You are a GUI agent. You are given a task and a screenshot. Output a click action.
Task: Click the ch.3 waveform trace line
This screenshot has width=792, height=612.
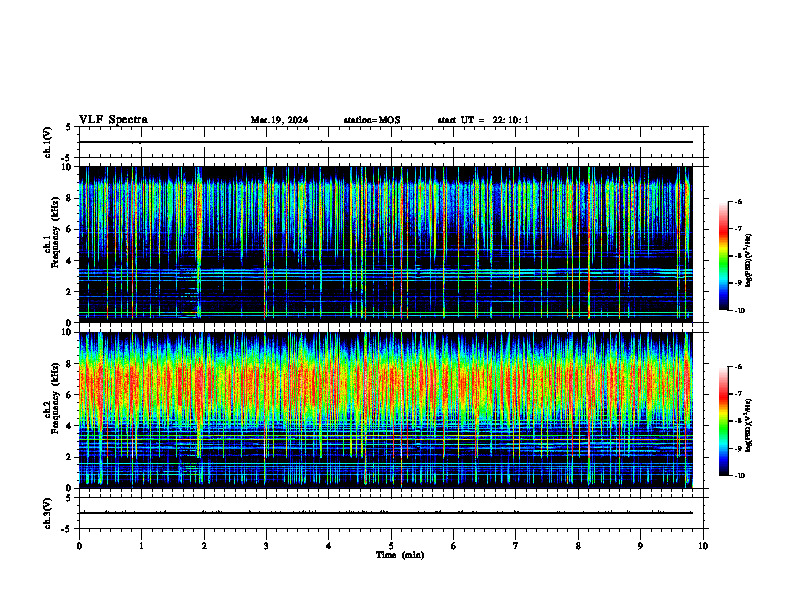[x=385, y=513]
